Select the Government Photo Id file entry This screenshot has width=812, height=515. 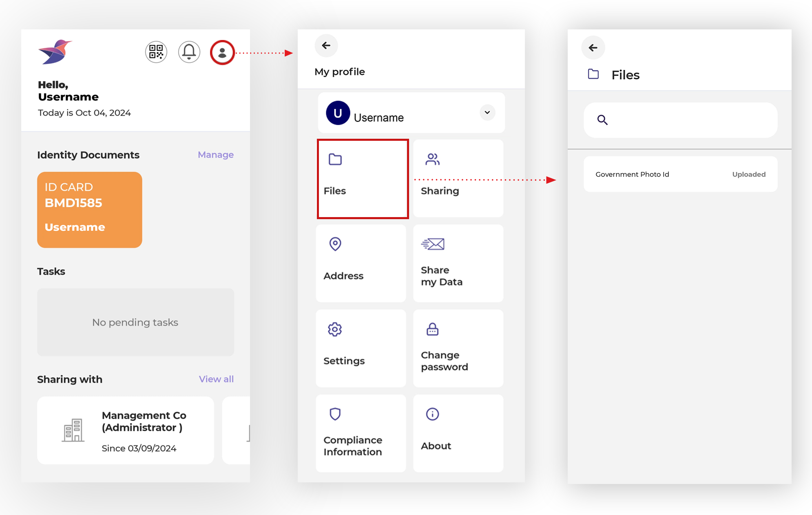[679, 174]
